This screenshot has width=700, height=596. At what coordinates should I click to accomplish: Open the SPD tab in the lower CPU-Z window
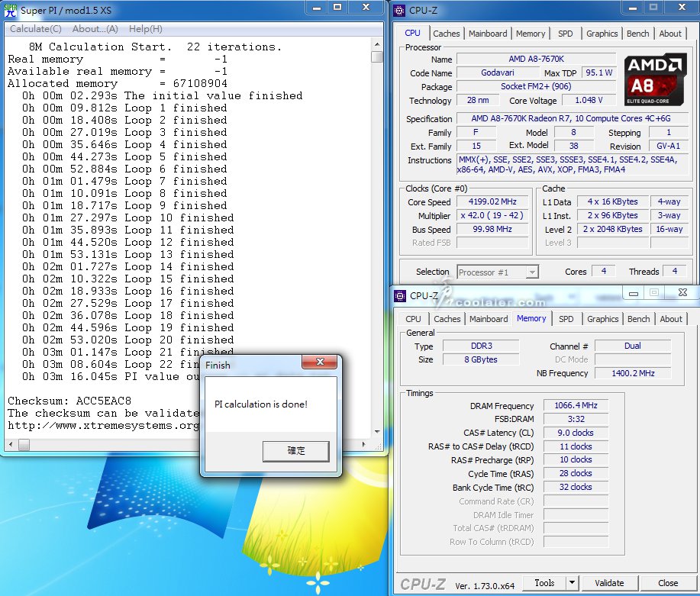point(566,319)
